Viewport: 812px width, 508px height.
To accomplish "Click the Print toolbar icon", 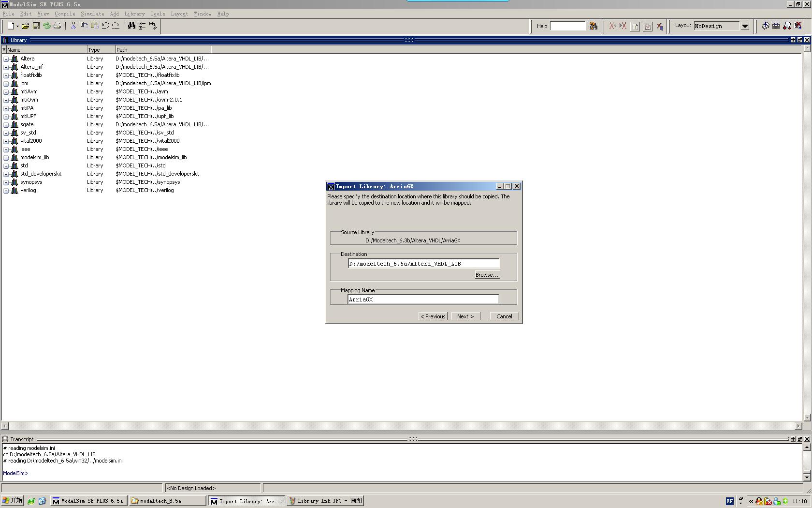I will coord(58,26).
